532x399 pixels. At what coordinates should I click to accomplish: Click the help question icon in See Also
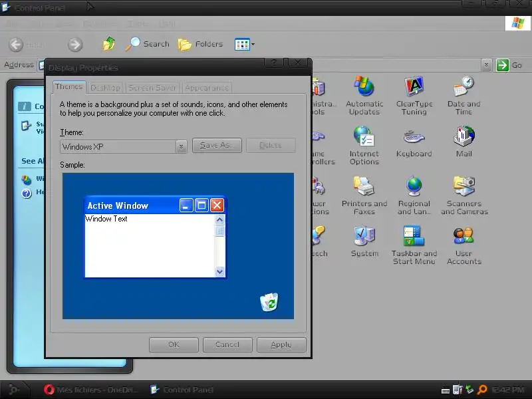click(x=27, y=194)
